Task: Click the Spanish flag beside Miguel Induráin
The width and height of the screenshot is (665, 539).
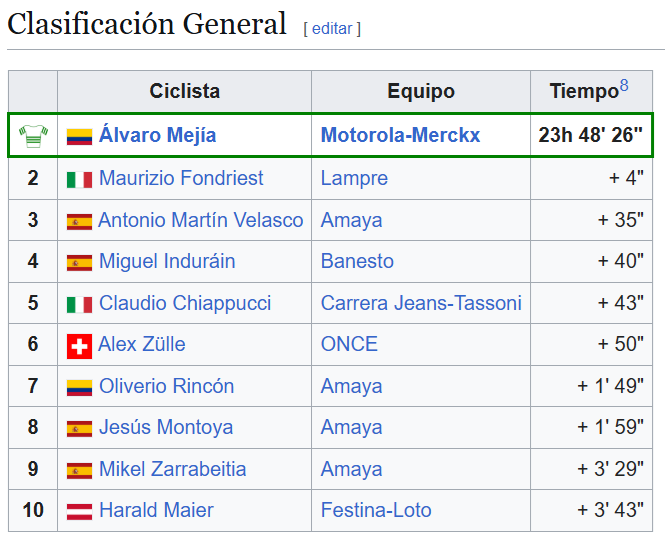Action: tap(79, 263)
